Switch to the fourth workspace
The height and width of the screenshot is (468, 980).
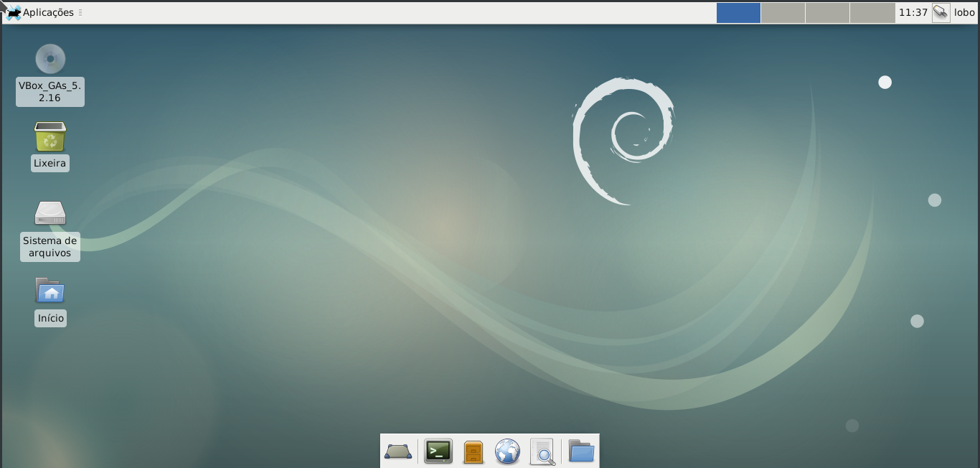(x=872, y=12)
